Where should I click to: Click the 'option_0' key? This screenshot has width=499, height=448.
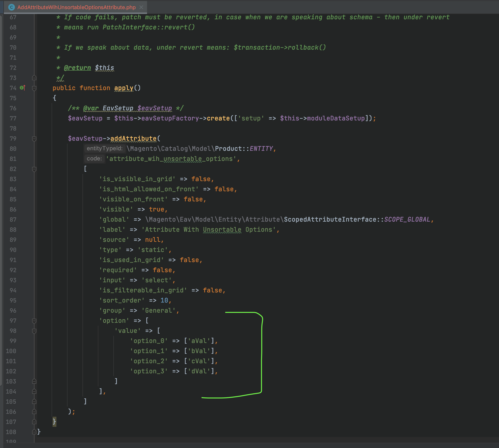pyautogui.click(x=149, y=341)
